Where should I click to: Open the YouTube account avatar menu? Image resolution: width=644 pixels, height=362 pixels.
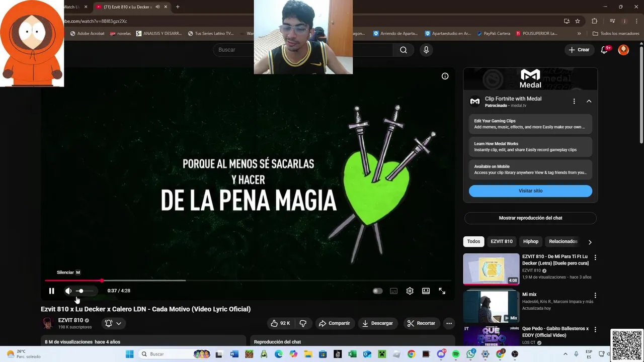coord(623,50)
